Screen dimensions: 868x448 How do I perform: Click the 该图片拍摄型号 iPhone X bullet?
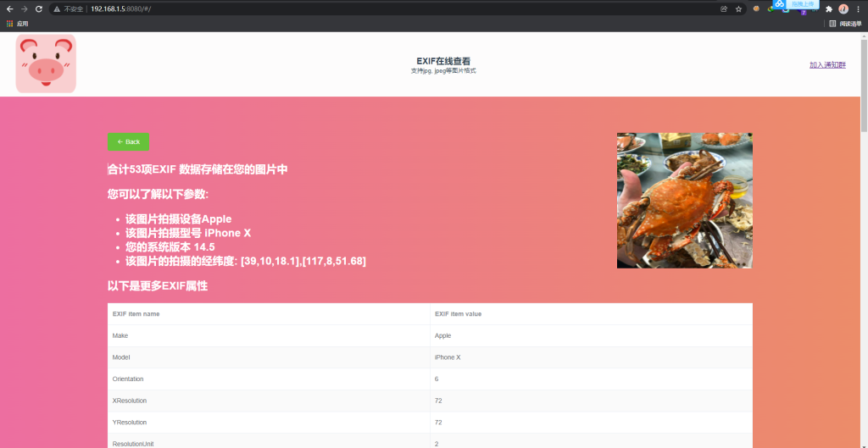tap(188, 233)
